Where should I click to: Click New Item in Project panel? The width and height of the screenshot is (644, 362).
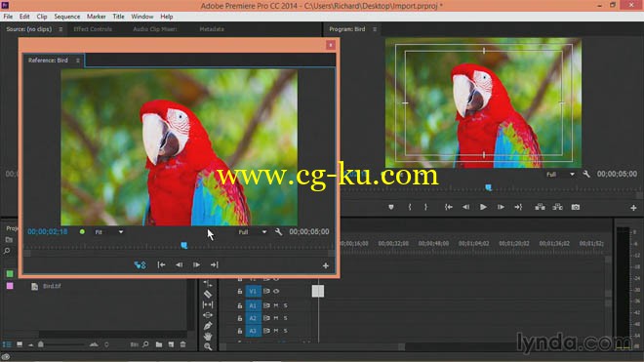tap(171, 344)
